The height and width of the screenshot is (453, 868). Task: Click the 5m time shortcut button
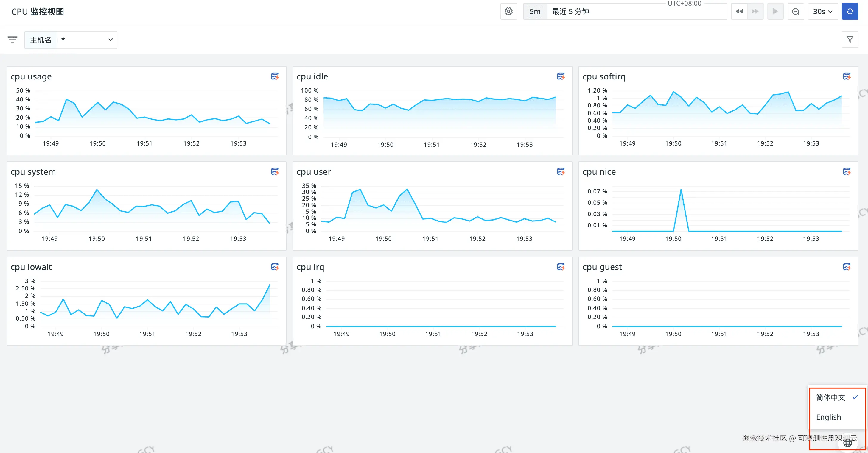coord(535,11)
